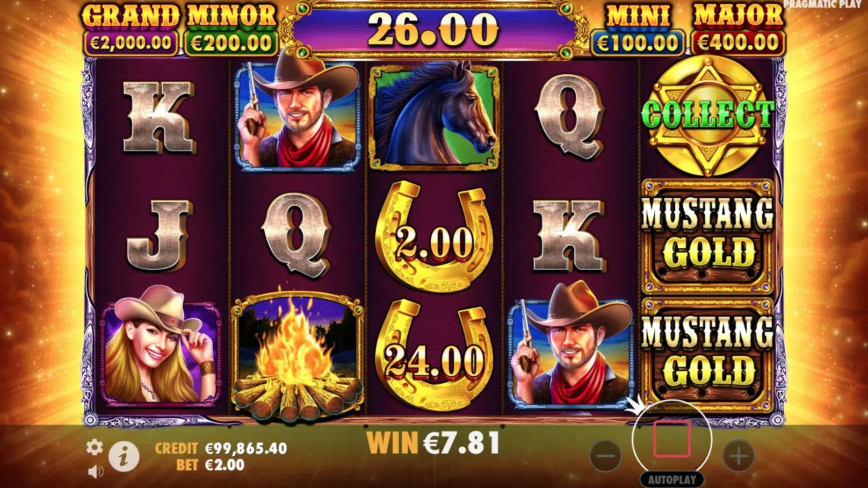Image resolution: width=868 pixels, height=488 pixels.
Task: Click the golden horseshoe showing 2.00
Action: 434,237
